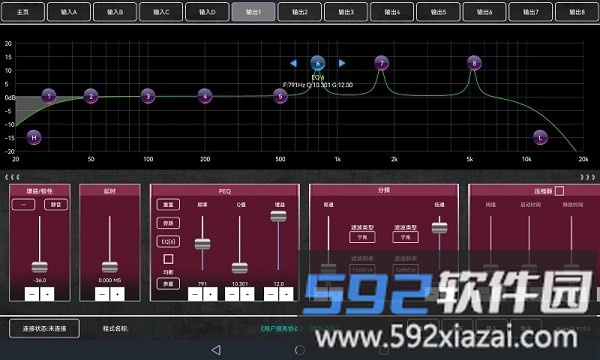Open the 用户服务协议 user agreement link
Viewport: 600px width, 360px height.
281,329
